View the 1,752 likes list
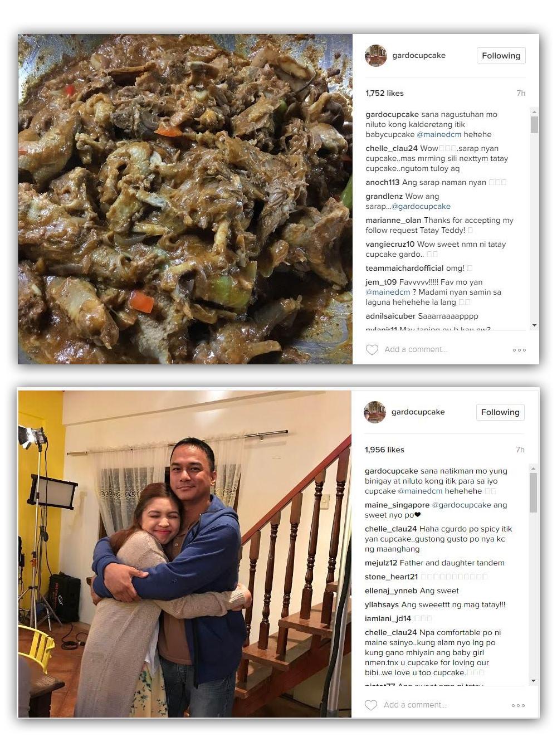This screenshot has height=756, width=557. 385,93
